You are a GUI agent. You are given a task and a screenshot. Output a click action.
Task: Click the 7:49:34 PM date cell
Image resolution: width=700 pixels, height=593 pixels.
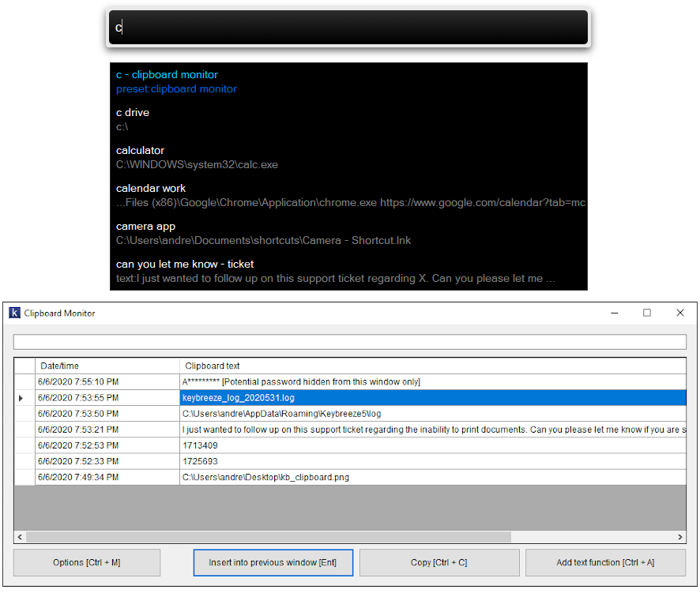[107, 478]
